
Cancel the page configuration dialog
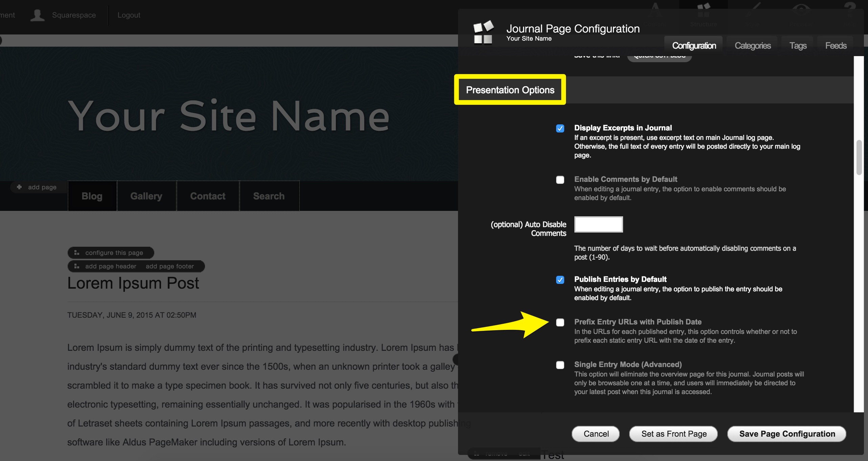tap(596, 434)
